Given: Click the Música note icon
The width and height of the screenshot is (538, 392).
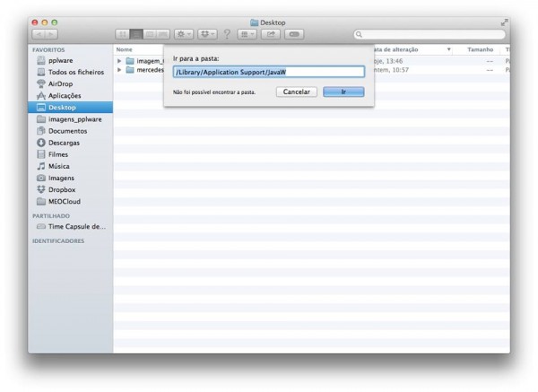Looking at the screenshot, I should click(x=41, y=166).
